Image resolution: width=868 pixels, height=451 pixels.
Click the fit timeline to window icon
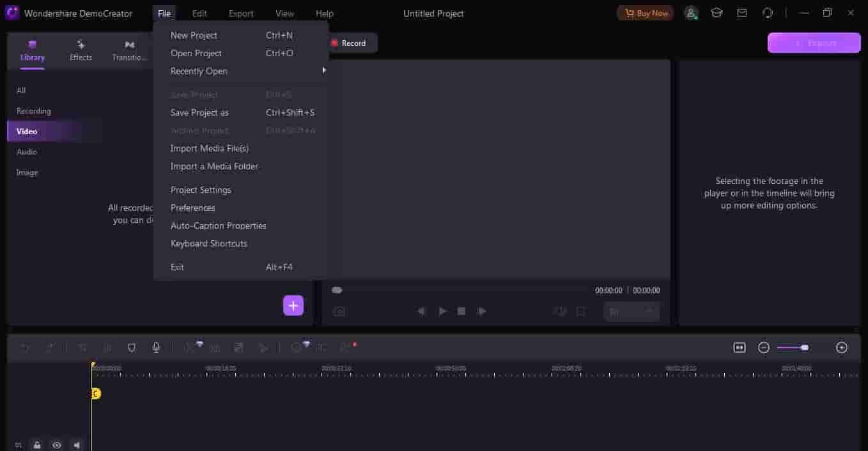pos(740,348)
